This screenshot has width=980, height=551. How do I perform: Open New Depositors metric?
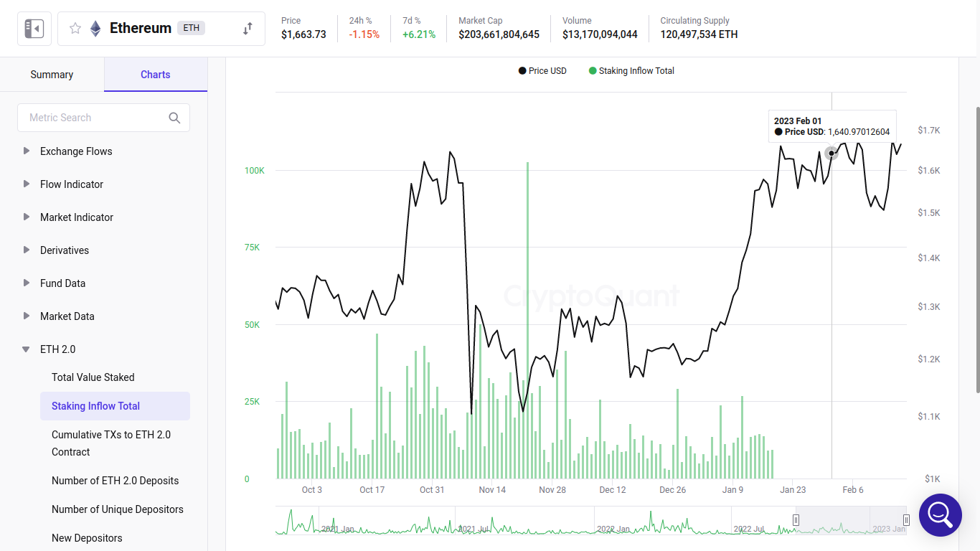tap(87, 538)
